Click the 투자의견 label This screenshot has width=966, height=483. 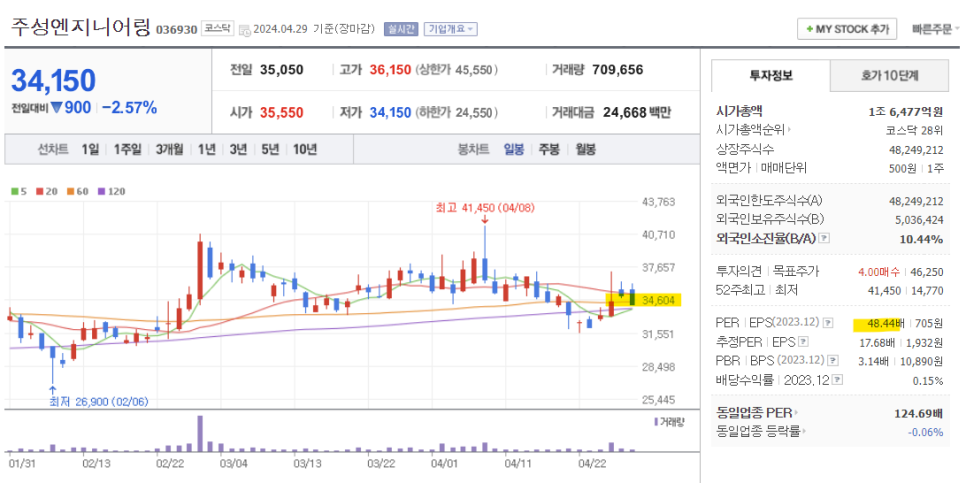[x=739, y=271]
